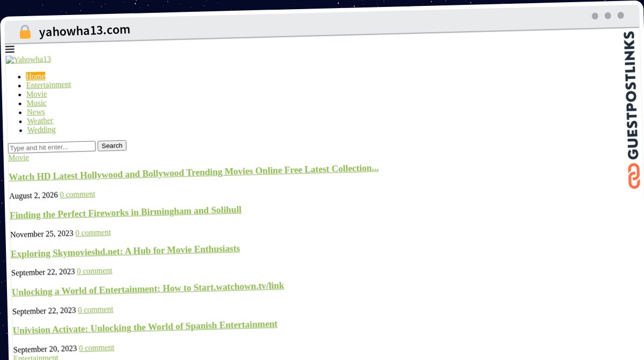The height and width of the screenshot is (360, 644).
Task: Select the Home menu item
Action: coord(35,76)
